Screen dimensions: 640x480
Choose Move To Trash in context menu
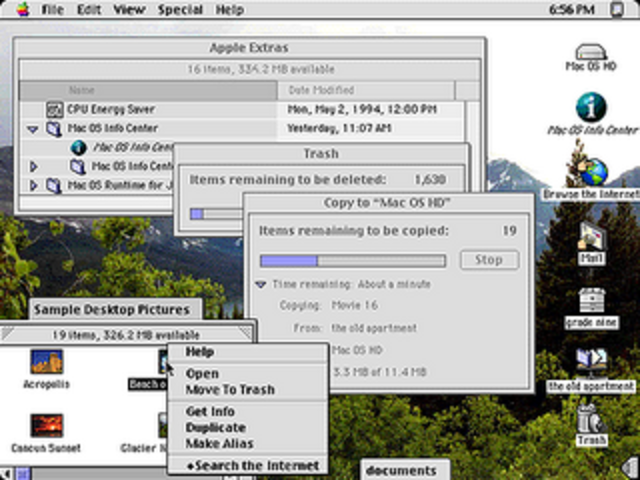[248, 389]
